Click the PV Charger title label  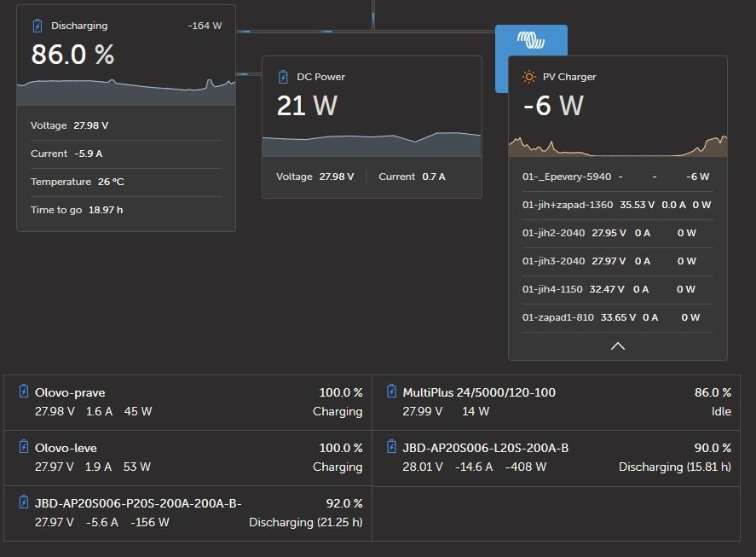point(569,77)
